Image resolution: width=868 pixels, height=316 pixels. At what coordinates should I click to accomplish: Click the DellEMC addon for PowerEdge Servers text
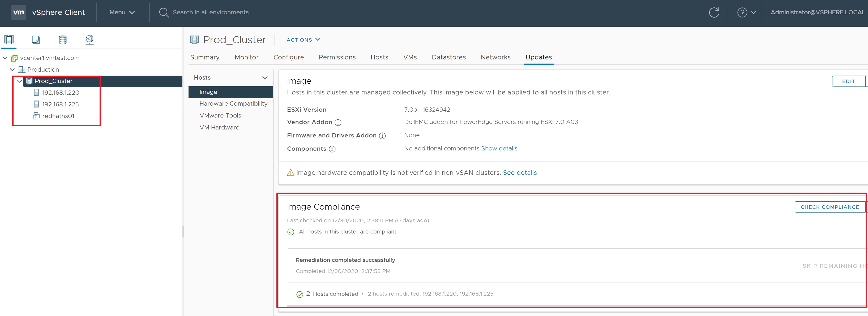click(x=491, y=122)
